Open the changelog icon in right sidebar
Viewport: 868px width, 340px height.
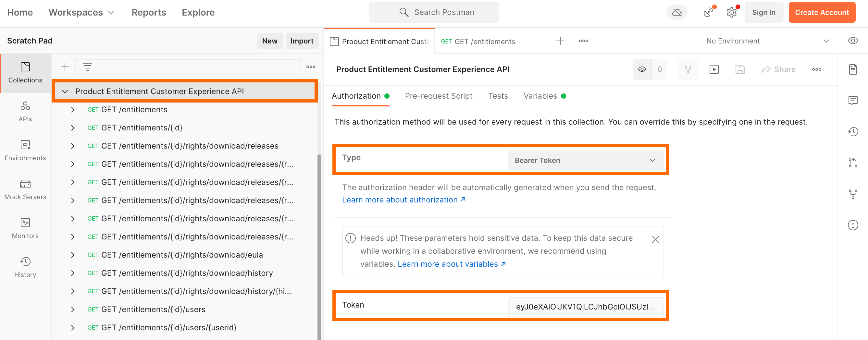click(852, 132)
